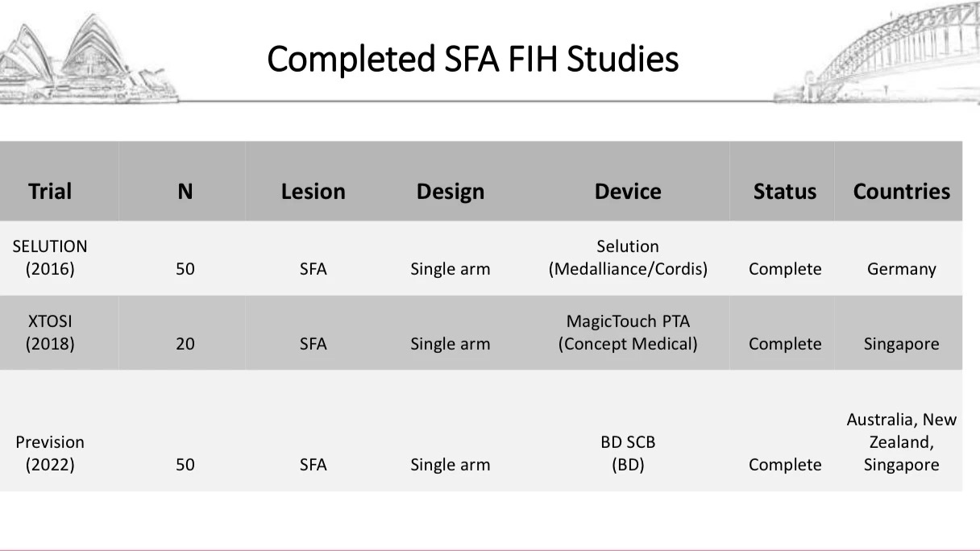Click the BD SCB device cell
Viewport: 980px width, 551px height.
click(628, 454)
